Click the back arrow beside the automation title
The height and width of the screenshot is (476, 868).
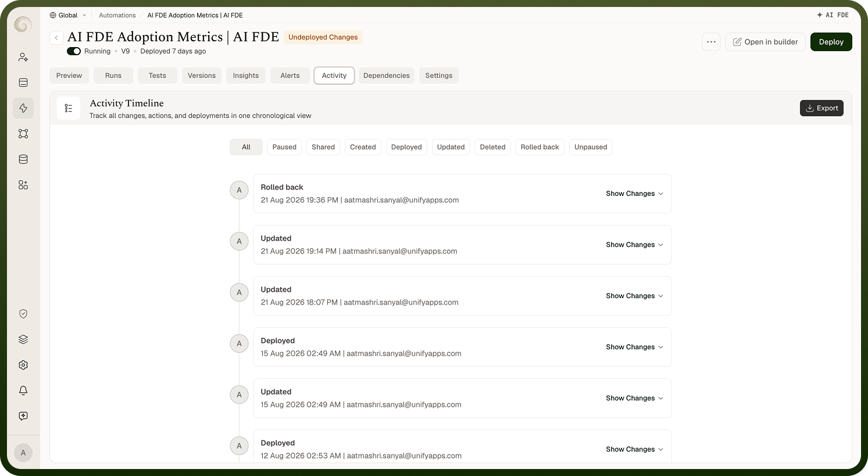click(x=56, y=38)
